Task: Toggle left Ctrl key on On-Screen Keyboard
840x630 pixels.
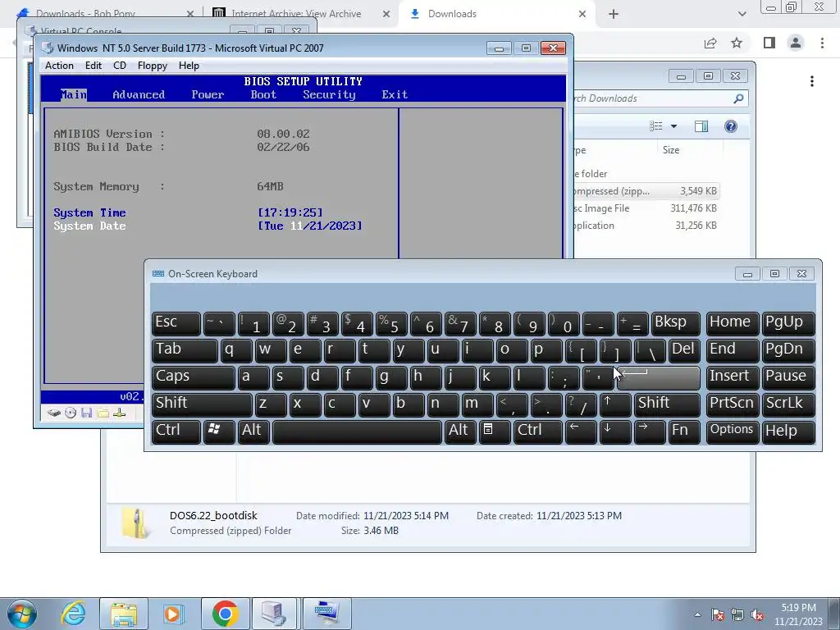Action: [176, 431]
